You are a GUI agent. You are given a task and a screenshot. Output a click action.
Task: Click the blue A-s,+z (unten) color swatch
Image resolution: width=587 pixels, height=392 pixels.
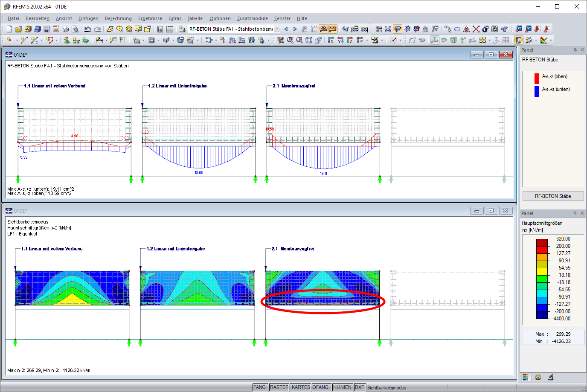click(537, 91)
